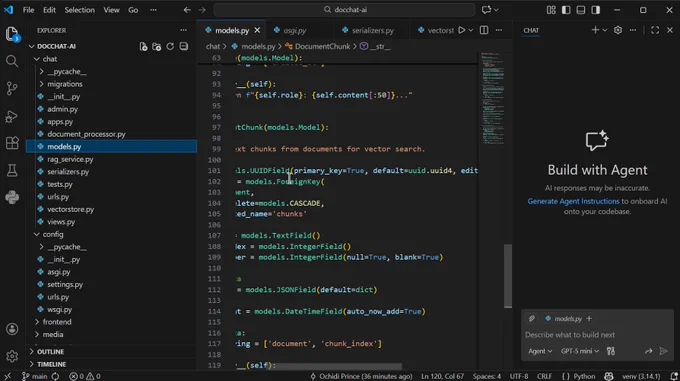This screenshot has width=680, height=381.
Task: Focus the 'Describe what to build next' input
Action: pos(597,335)
